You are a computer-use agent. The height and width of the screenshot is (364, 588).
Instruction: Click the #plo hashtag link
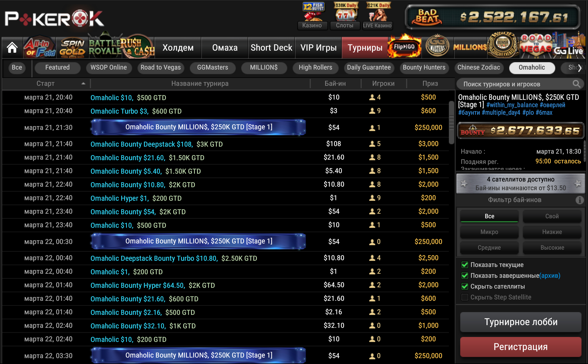pos(528,112)
